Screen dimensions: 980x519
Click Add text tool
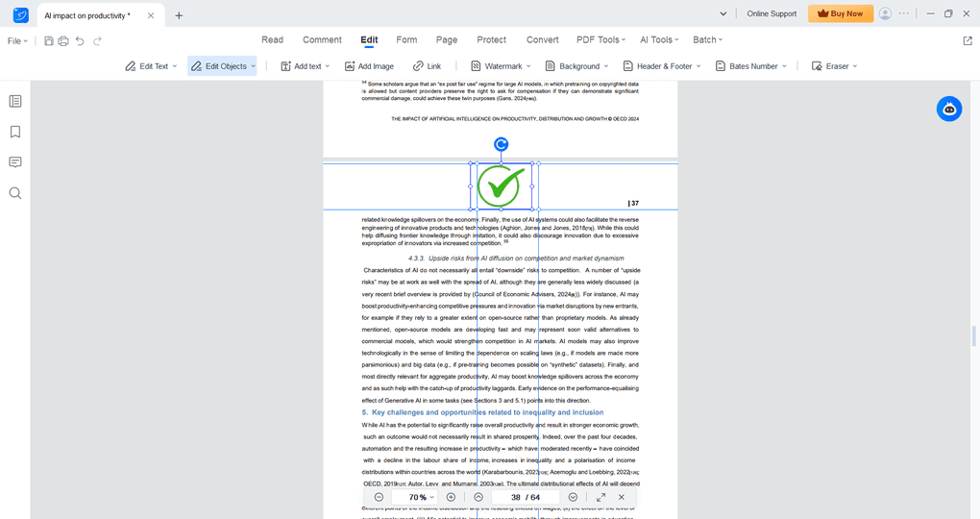click(x=301, y=66)
